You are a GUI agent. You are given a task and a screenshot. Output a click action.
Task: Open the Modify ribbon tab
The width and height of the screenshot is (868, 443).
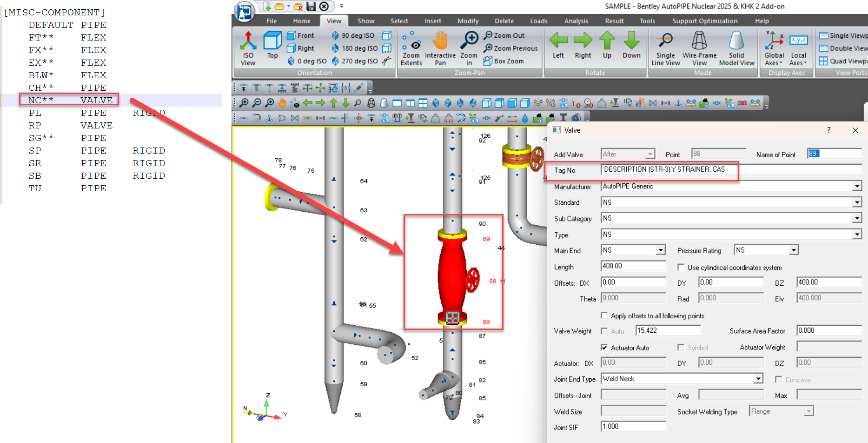[468, 21]
